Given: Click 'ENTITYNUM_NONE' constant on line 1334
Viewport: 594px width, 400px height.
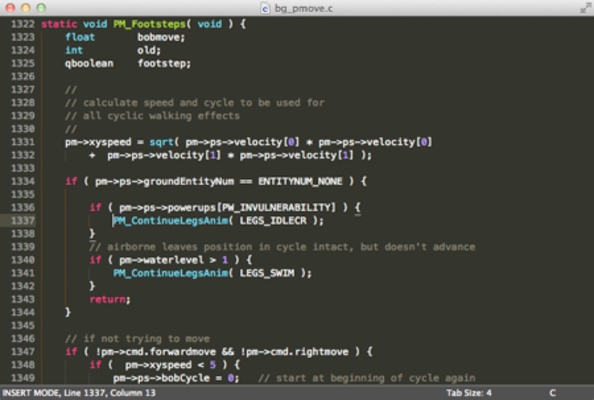Looking at the screenshot, I should coord(300,181).
